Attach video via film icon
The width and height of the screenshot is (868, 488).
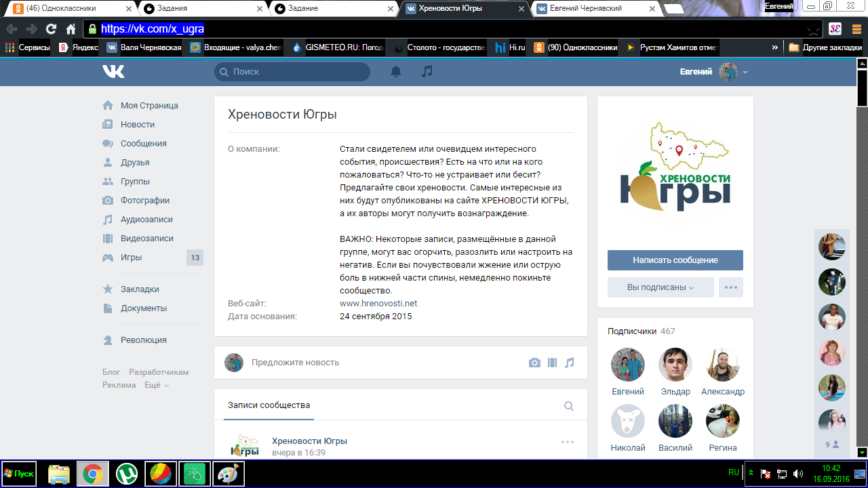pyautogui.click(x=553, y=363)
